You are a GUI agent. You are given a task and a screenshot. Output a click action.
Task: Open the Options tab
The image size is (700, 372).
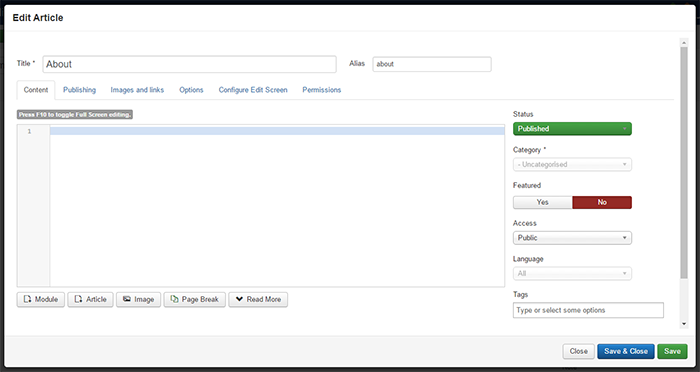coord(191,90)
